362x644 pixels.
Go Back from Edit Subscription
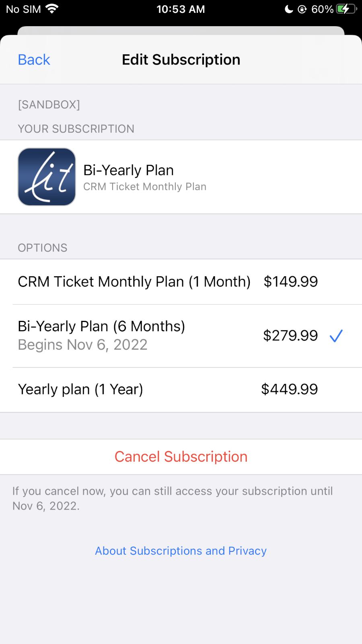[34, 60]
